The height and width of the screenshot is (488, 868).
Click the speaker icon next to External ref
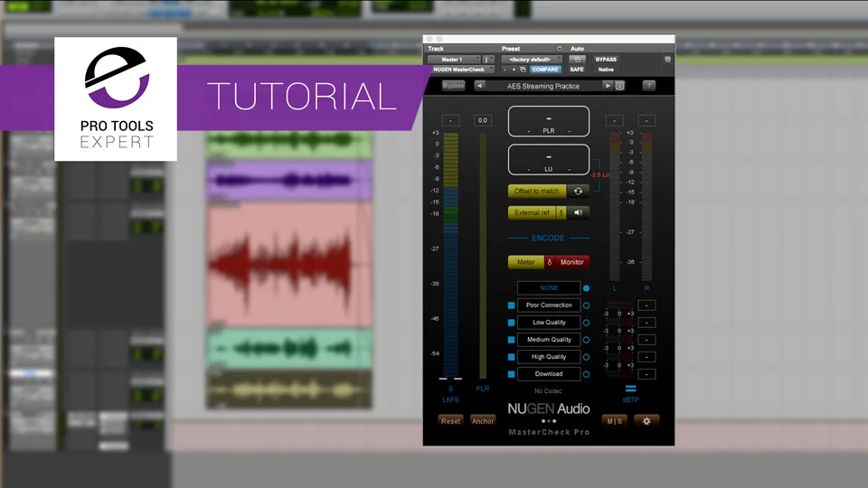(x=578, y=212)
